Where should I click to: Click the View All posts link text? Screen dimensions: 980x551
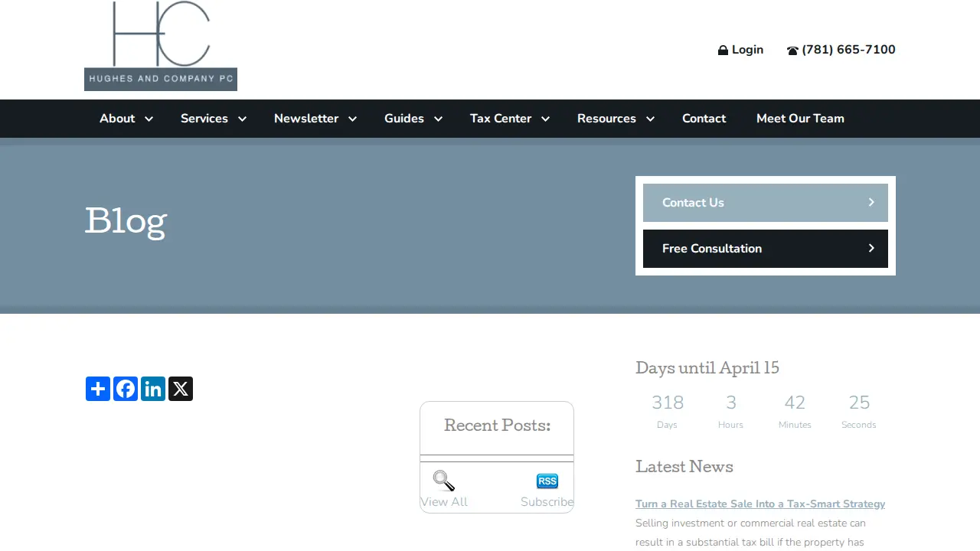coord(444,502)
